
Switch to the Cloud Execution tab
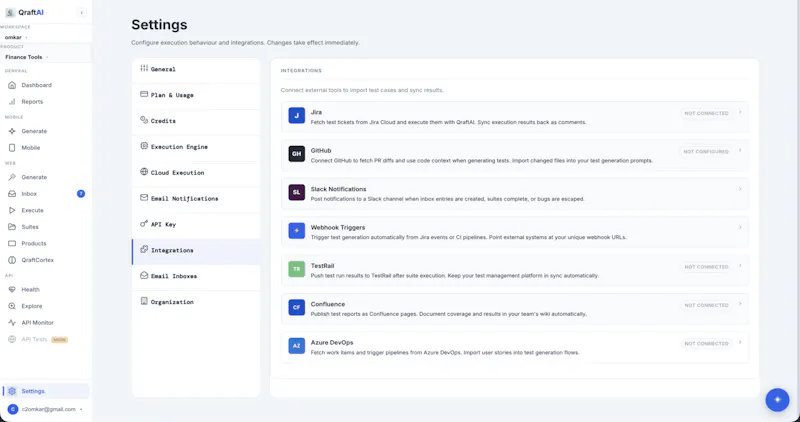(196, 172)
